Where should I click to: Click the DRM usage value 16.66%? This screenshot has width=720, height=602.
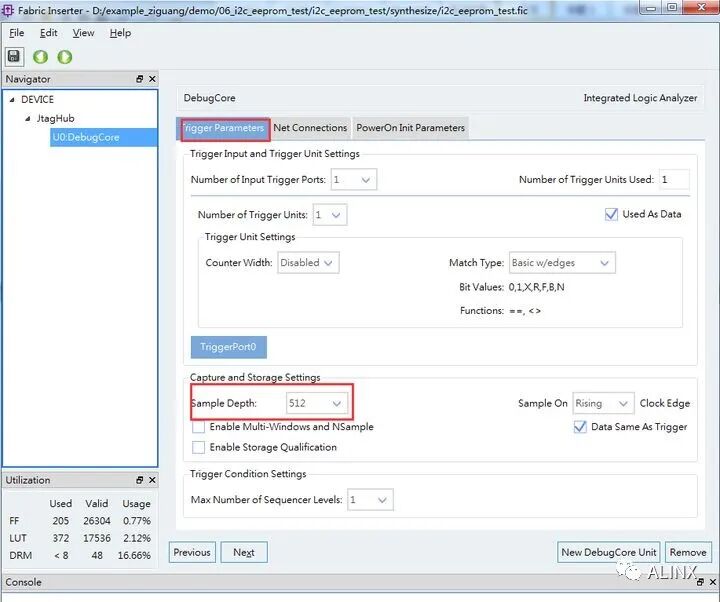pos(134,555)
